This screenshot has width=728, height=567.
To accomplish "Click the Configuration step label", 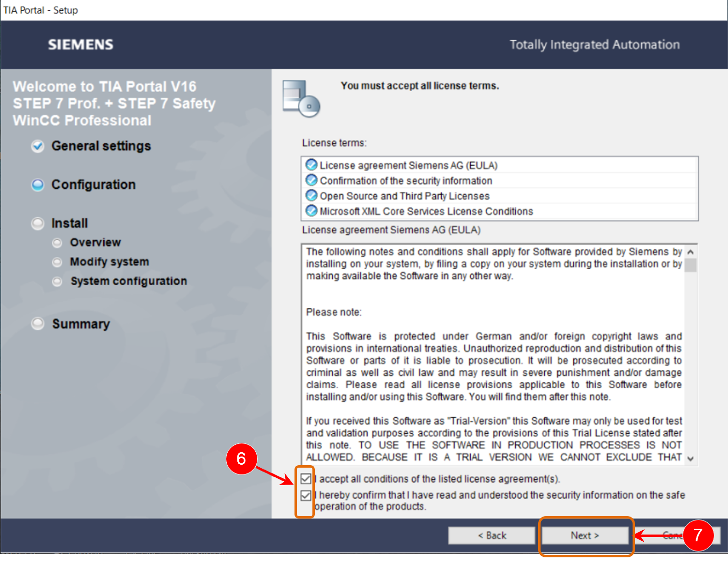I will pos(93,185).
